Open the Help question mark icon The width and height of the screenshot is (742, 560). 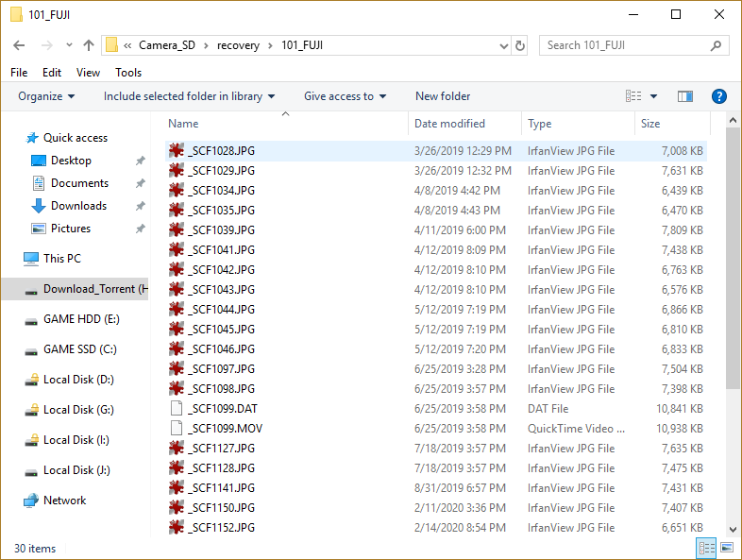[x=718, y=96]
